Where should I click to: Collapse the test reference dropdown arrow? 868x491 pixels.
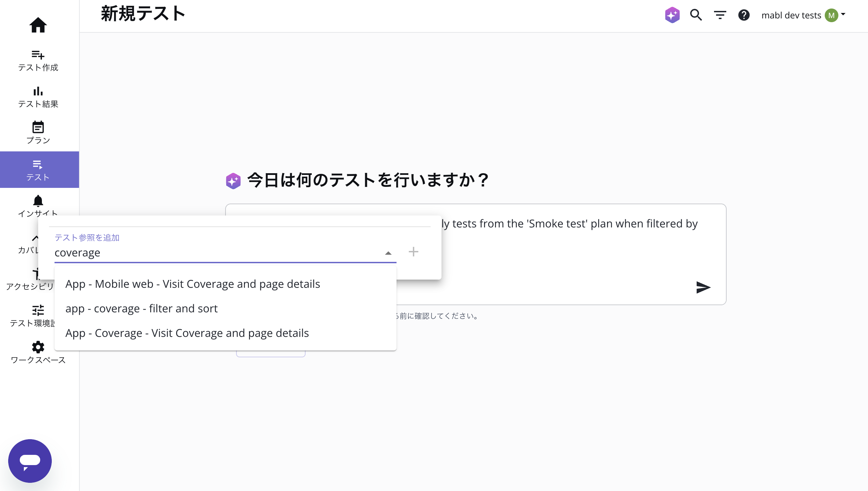[388, 253]
